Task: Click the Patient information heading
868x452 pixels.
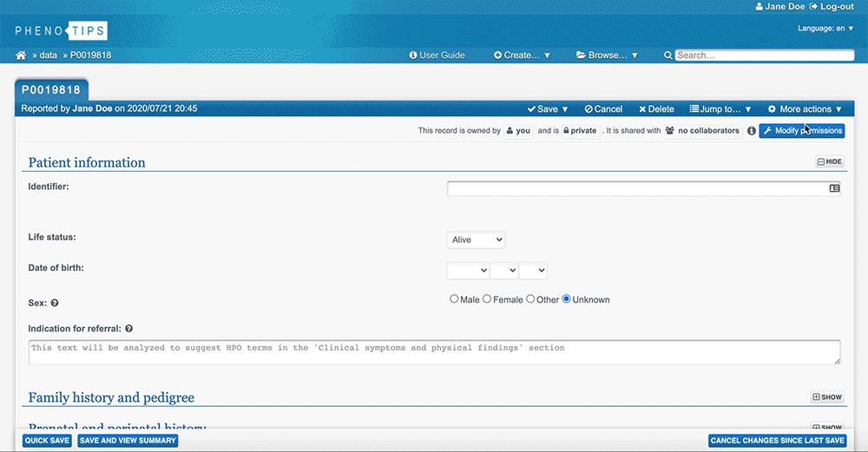Action: click(87, 162)
